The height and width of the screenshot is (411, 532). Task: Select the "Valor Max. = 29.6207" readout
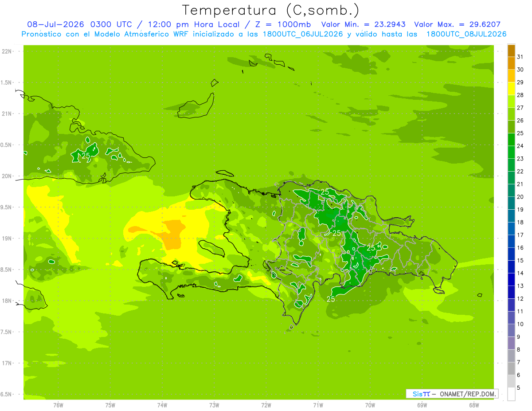click(458, 24)
